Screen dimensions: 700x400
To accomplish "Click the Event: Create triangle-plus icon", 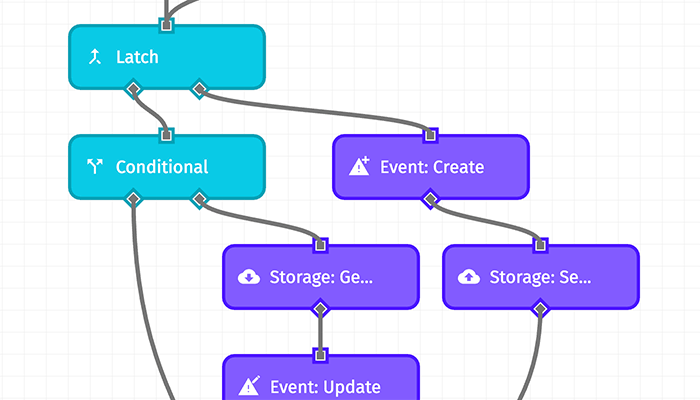I will [x=359, y=166].
